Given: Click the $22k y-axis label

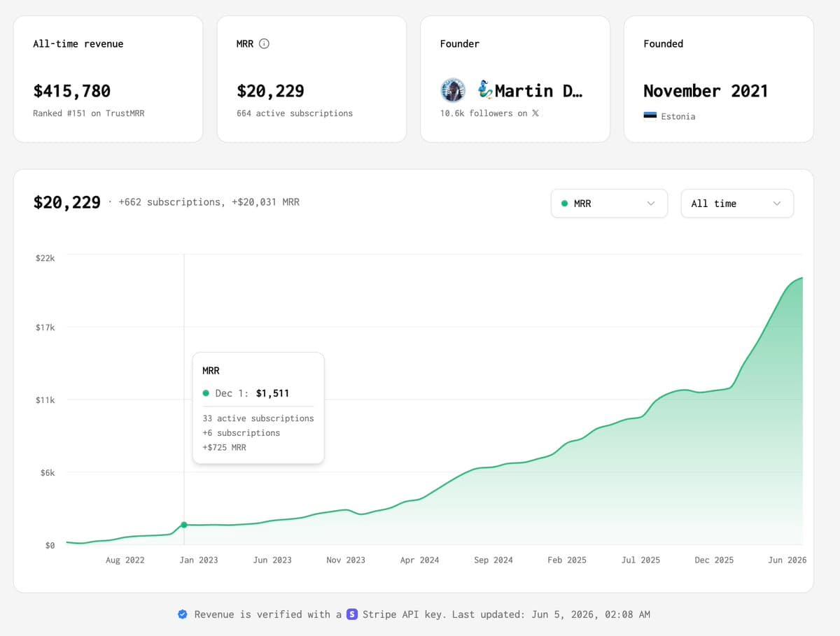Looking at the screenshot, I should 45,258.
